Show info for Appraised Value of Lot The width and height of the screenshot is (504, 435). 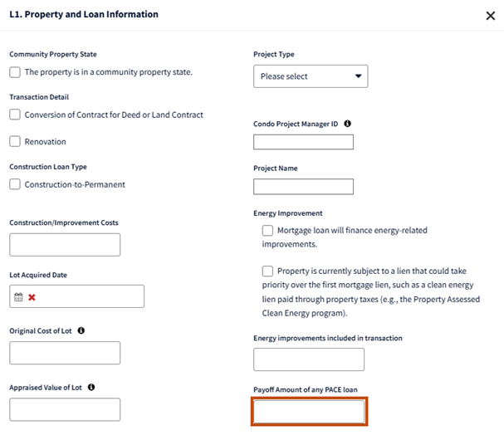pos(91,387)
